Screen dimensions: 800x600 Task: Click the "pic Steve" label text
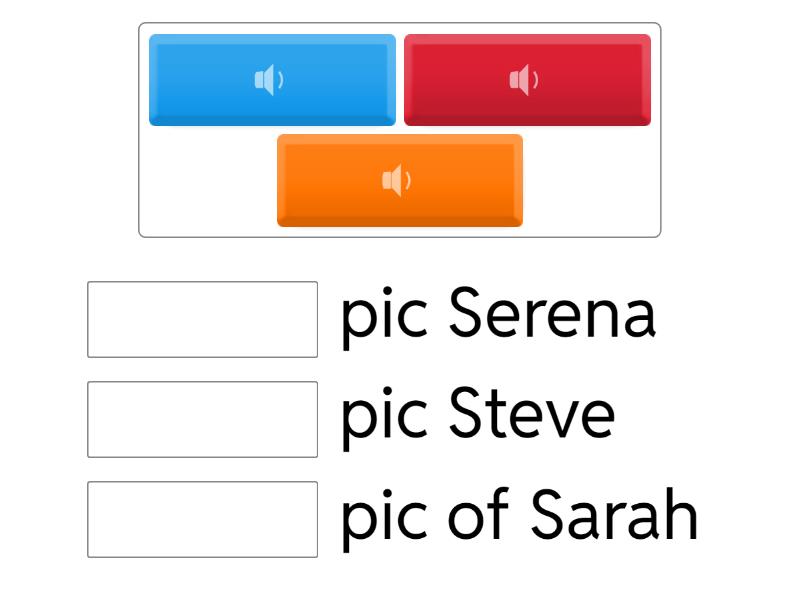click(477, 415)
